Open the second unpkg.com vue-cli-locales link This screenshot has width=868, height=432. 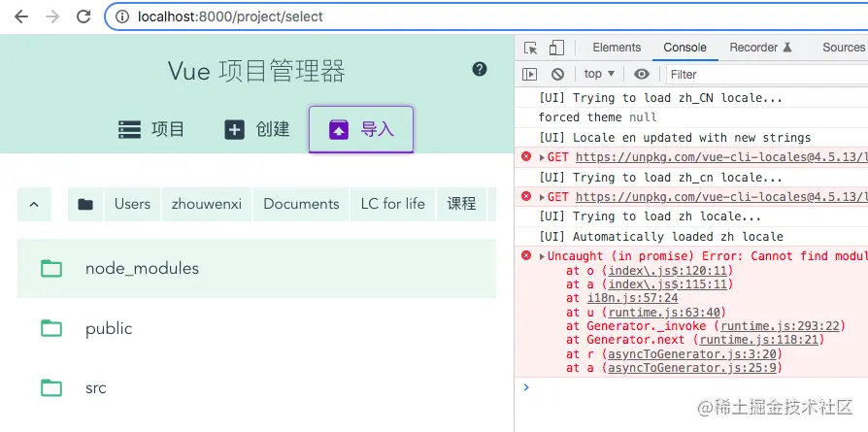point(721,197)
